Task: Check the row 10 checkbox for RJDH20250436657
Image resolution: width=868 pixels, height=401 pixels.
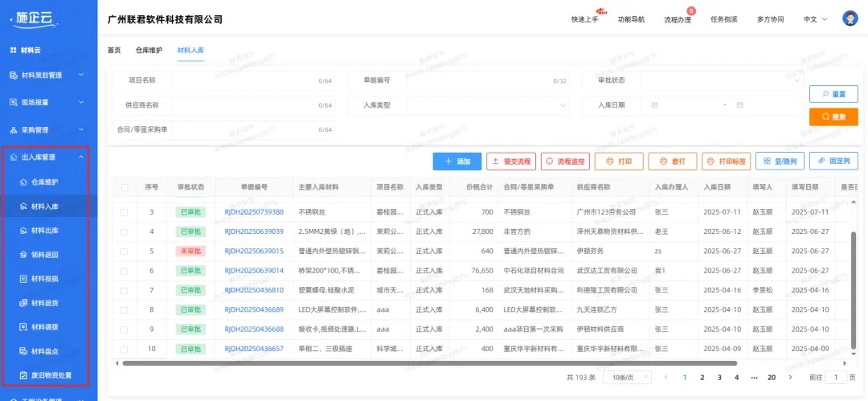Action: click(x=125, y=349)
